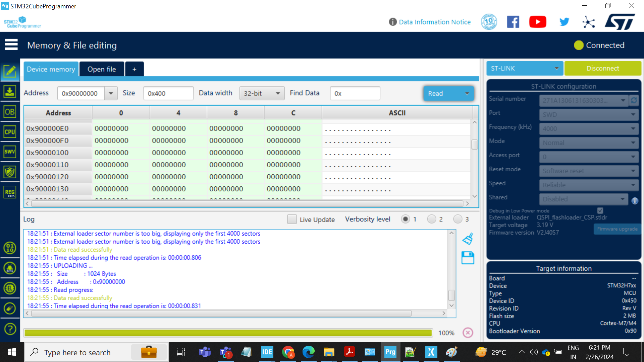Open the CPU view in sidebar
Screen dimensions: 644x362
(10, 132)
